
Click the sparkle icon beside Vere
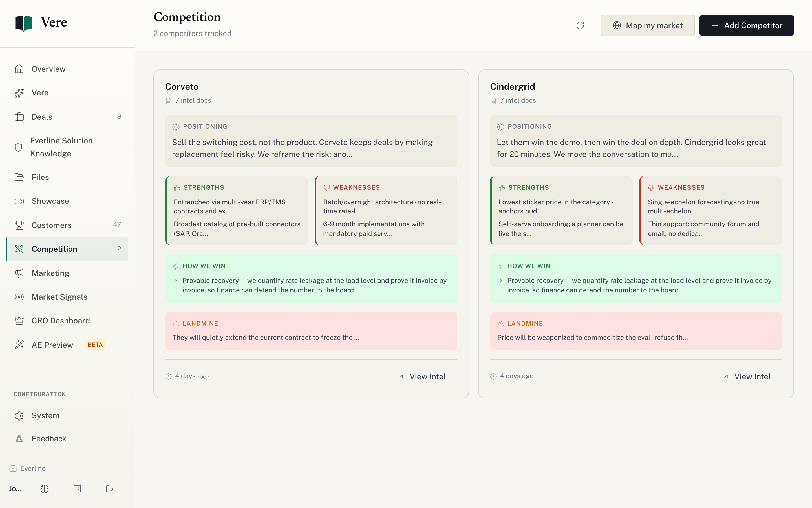[19, 93]
